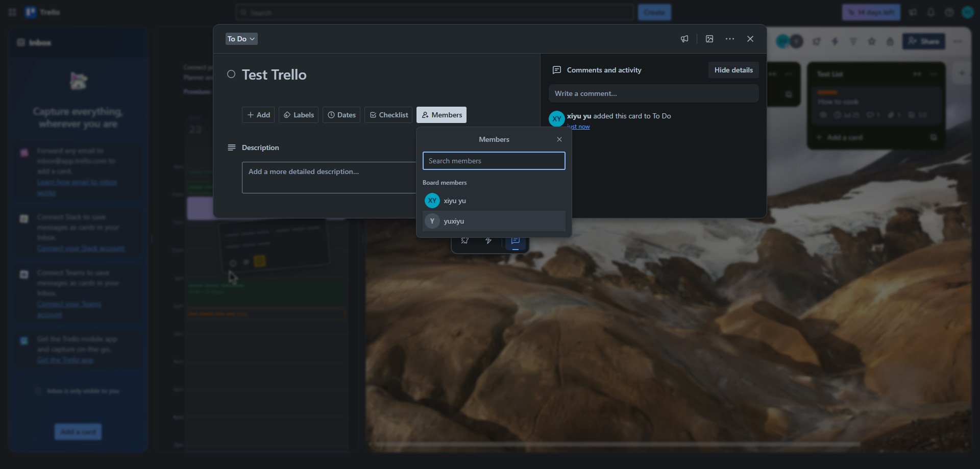980x469 pixels.
Task: Click the blue Create button in the top bar
Action: (654, 12)
